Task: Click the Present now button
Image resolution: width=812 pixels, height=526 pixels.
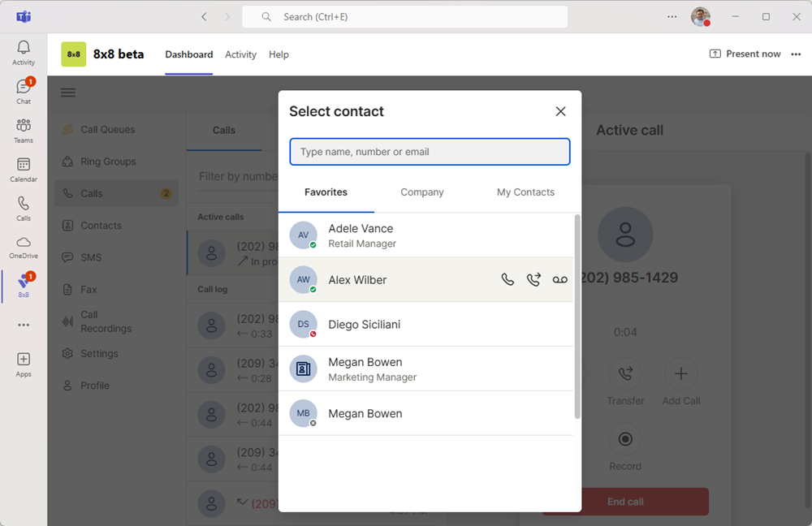Action: coord(745,54)
